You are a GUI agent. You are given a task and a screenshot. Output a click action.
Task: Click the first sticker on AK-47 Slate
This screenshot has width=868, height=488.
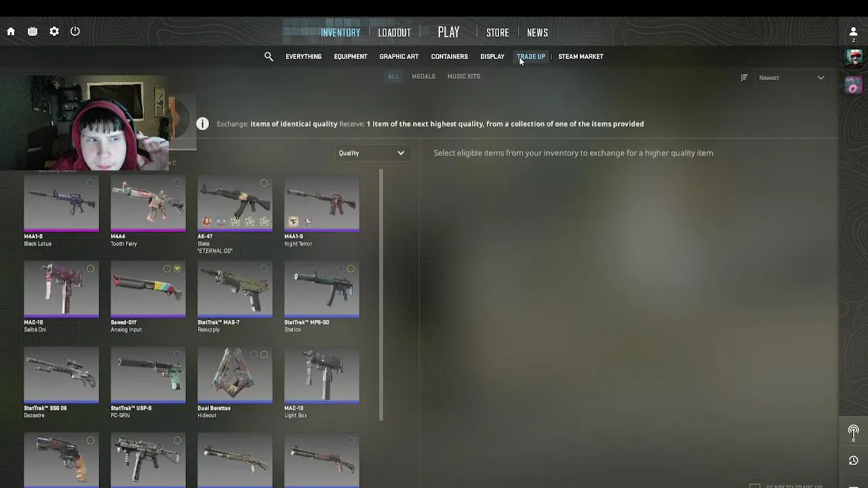(207, 222)
